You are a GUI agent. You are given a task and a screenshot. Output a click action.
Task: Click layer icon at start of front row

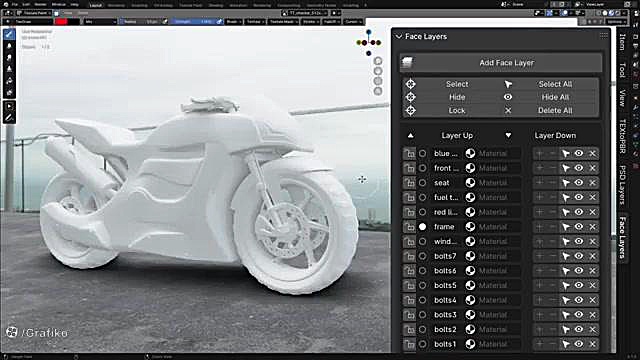pos(409,168)
